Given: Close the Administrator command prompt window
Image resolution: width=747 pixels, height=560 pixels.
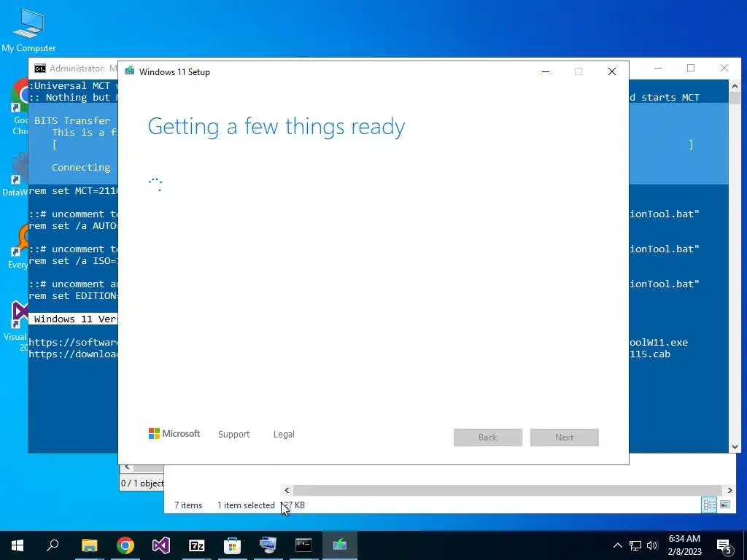Looking at the screenshot, I should pos(724,68).
